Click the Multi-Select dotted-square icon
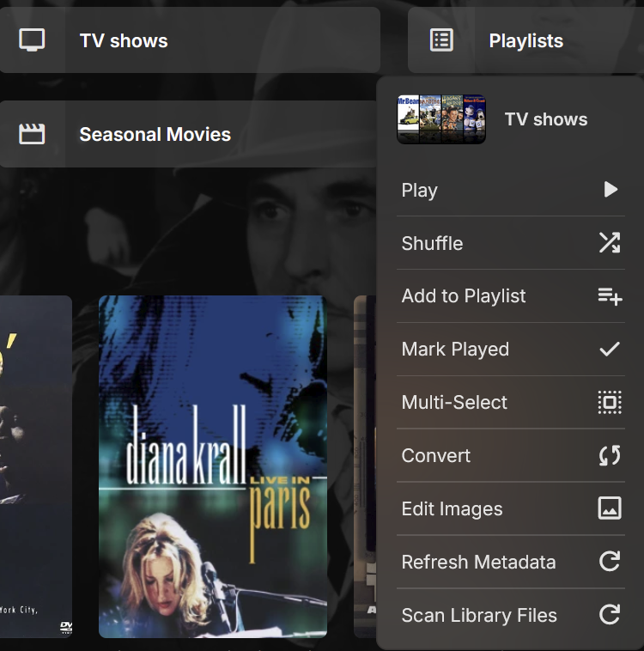The width and height of the screenshot is (644, 651). pos(610,402)
